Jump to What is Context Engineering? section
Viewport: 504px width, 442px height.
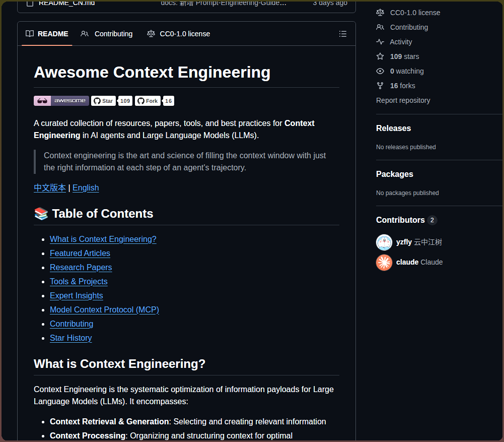coord(103,239)
